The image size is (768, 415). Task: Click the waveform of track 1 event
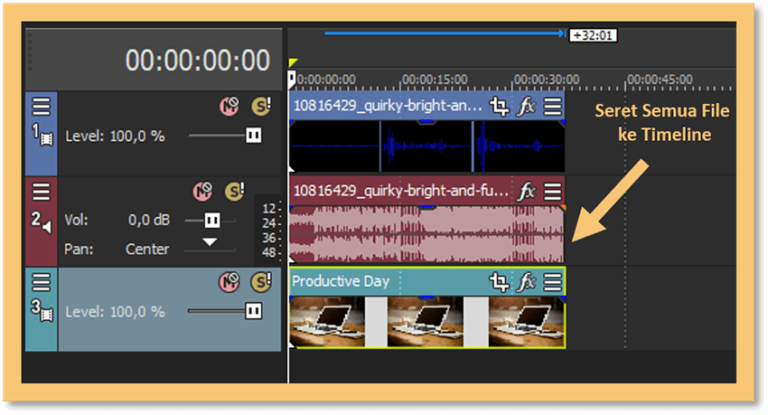(x=427, y=146)
